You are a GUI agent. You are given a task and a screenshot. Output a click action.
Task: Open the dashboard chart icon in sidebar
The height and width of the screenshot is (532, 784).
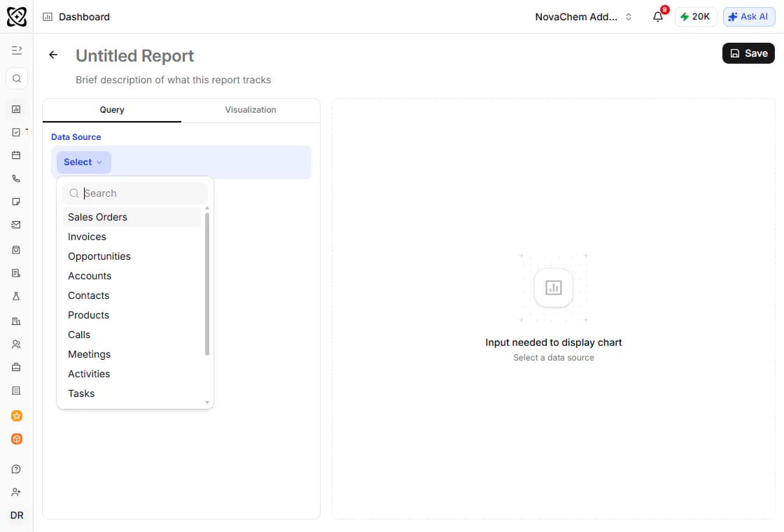coord(17,109)
